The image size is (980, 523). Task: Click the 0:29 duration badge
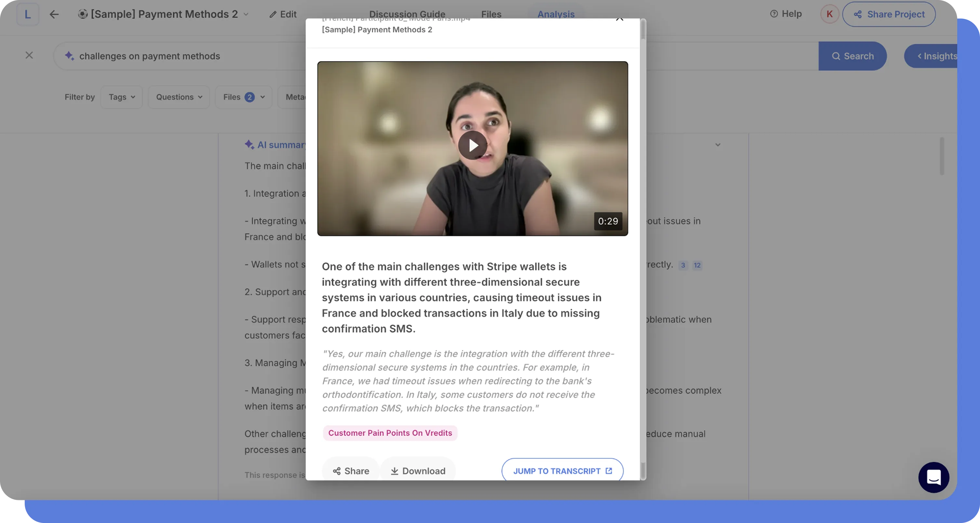click(x=608, y=221)
